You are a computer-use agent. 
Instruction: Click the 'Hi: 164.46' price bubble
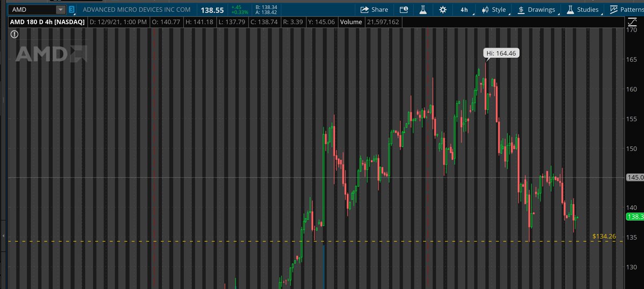[500, 53]
